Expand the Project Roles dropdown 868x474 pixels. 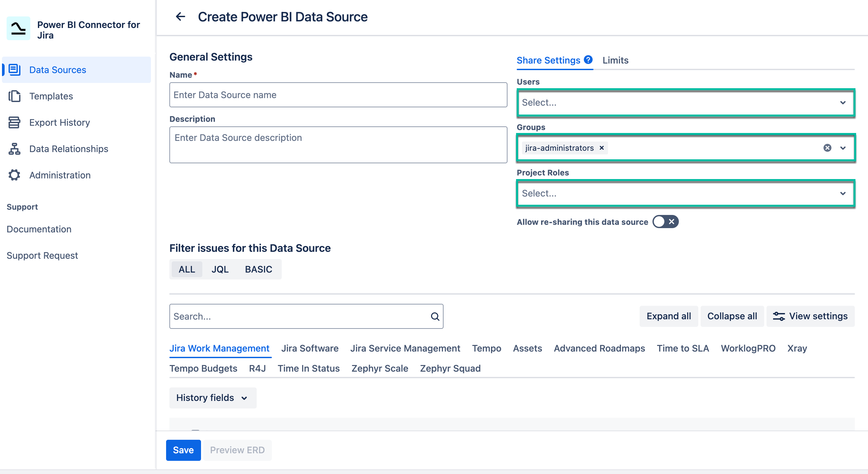click(685, 193)
